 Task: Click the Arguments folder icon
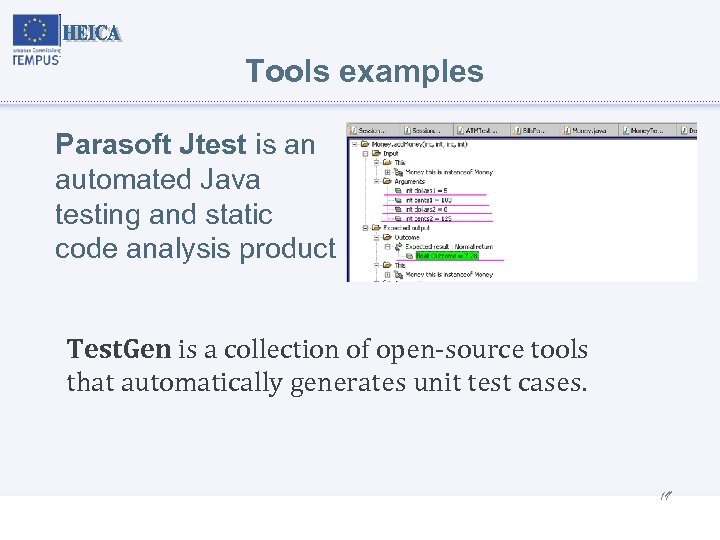pos(386,181)
